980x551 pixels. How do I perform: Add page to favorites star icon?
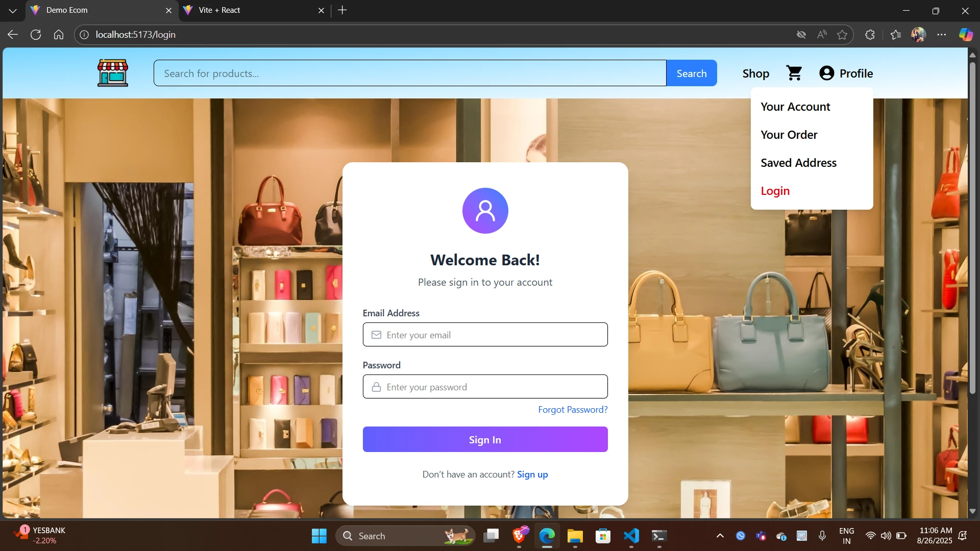(842, 34)
